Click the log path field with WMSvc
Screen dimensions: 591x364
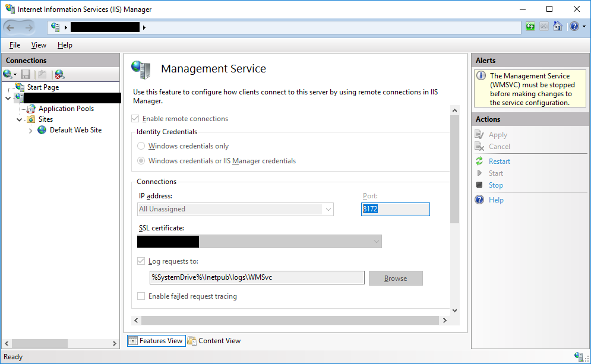(x=257, y=278)
